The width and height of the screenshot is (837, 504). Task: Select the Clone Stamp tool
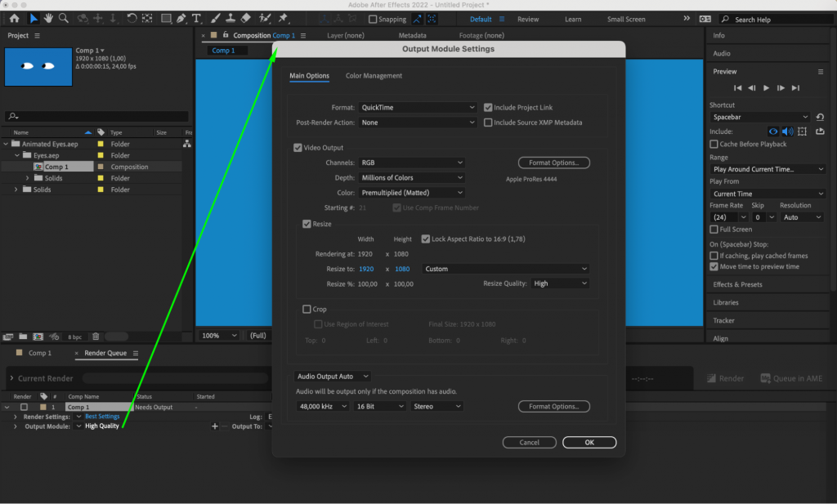(x=231, y=17)
